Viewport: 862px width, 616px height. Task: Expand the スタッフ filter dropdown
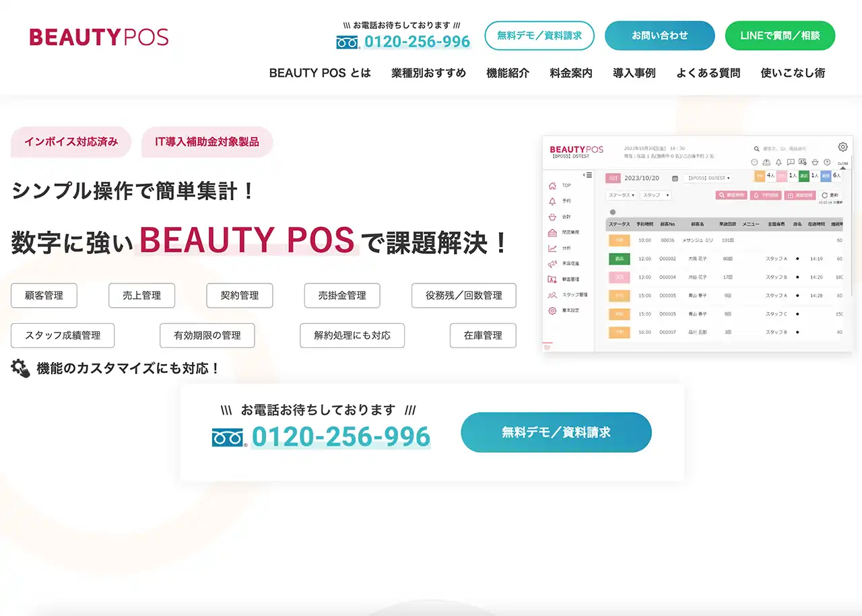tap(656, 195)
